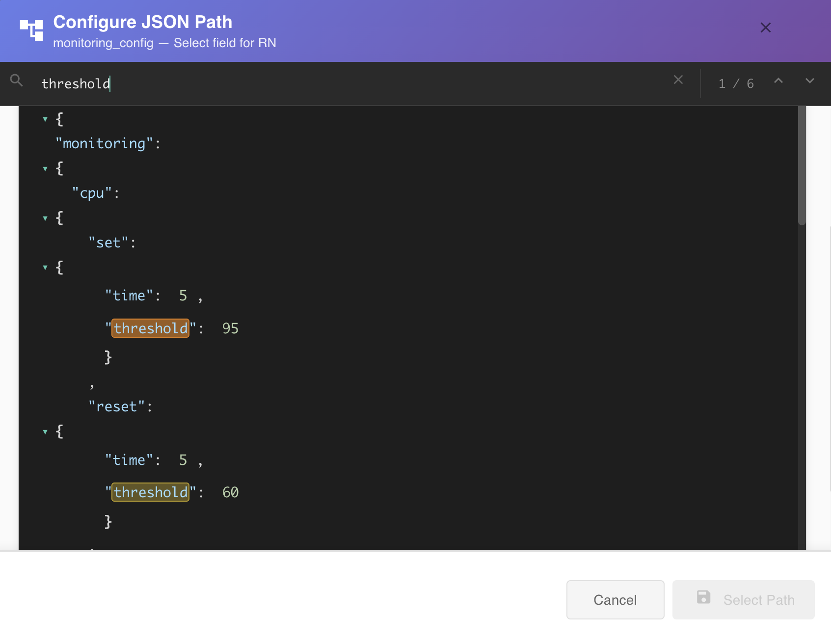Collapse the set object

coord(45,268)
